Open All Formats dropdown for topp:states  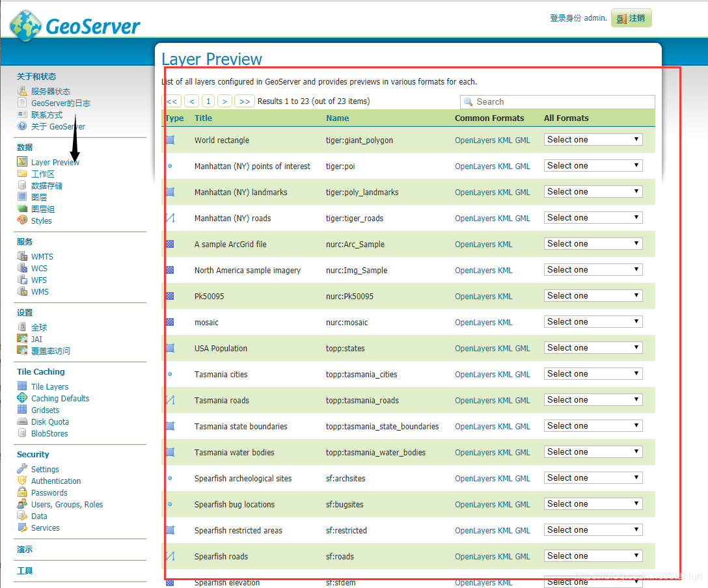tap(593, 348)
